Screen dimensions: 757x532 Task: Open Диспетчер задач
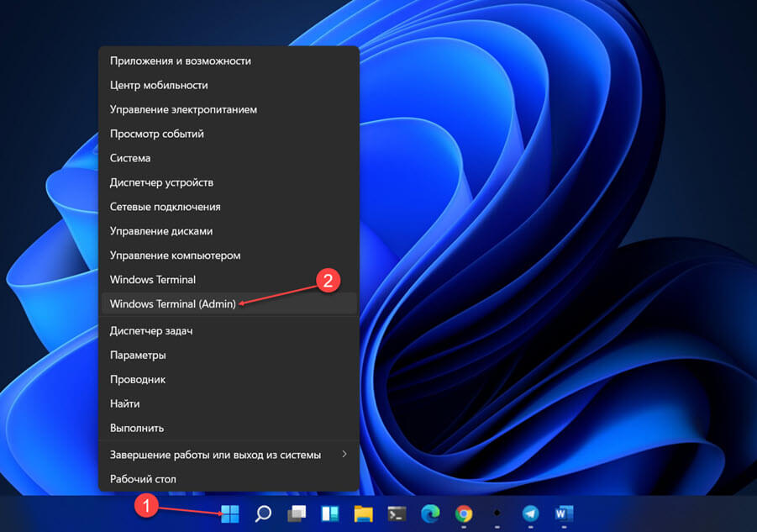coord(229,330)
